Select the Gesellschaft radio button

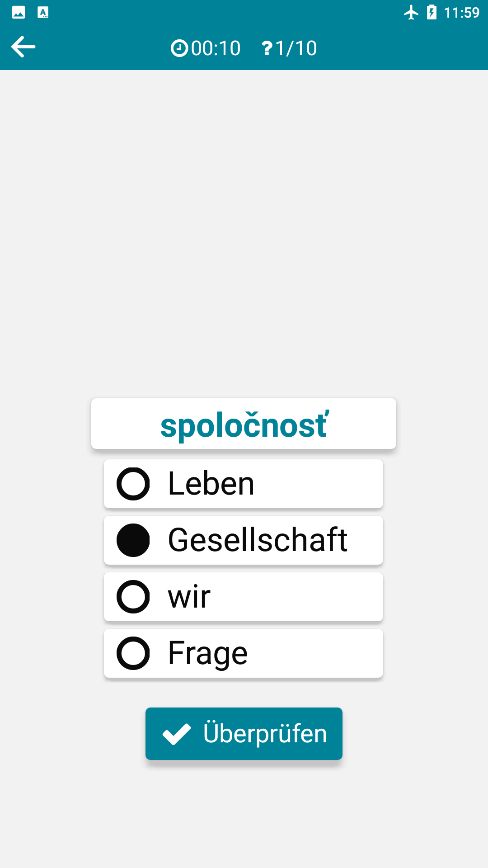(x=133, y=540)
